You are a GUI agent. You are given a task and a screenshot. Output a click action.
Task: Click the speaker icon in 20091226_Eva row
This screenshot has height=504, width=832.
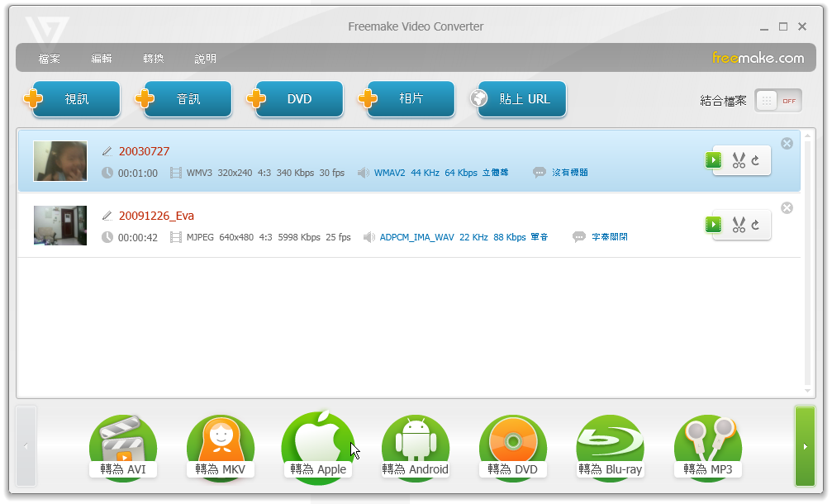click(x=369, y=237)
